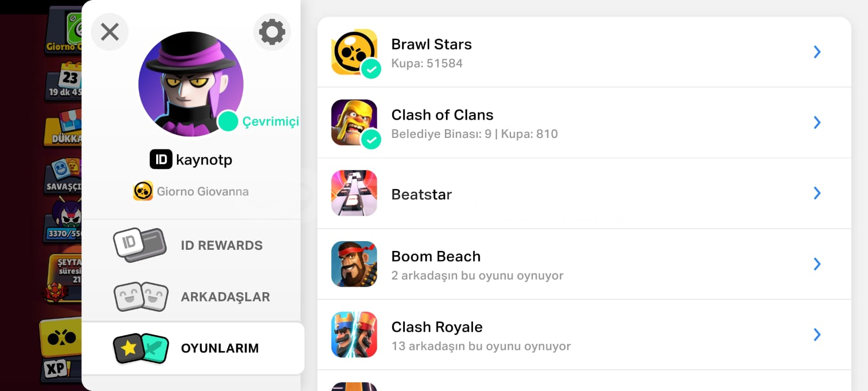Click the Beatstar game icon
This screenshot has width=868, height=391.
[x=354, y=193]
